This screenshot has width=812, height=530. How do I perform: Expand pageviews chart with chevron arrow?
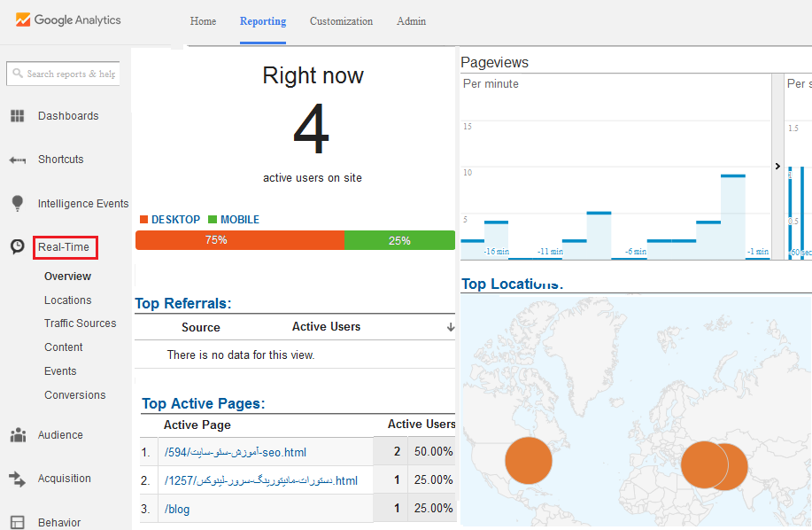click(777, 167)
